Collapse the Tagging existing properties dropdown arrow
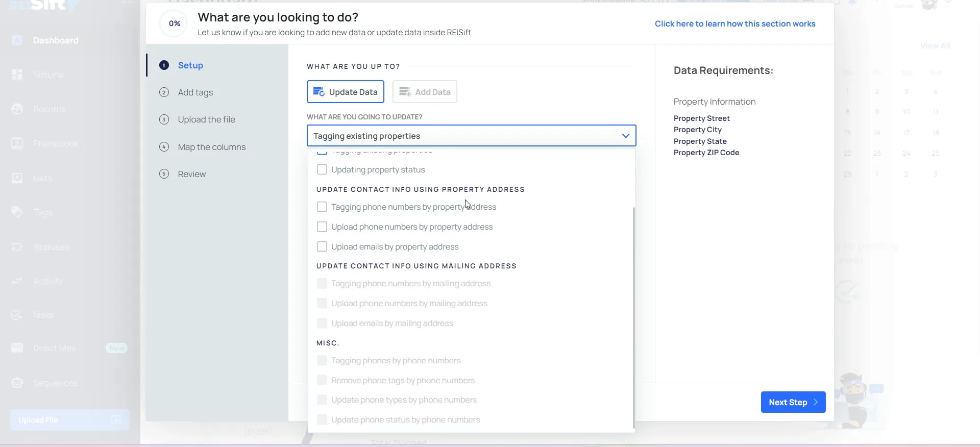980x447 pixels. [x=625, y=136]
